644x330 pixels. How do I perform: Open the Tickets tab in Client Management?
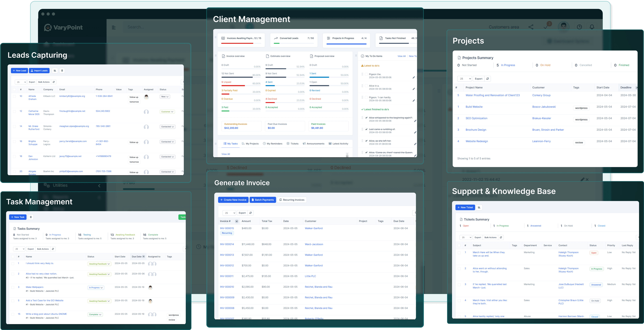293,144
